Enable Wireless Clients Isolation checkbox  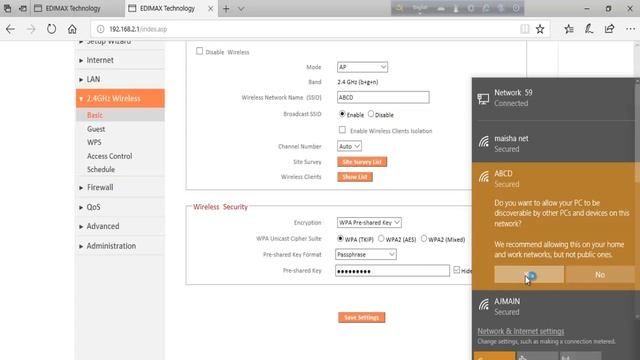(x=342, y=130)
